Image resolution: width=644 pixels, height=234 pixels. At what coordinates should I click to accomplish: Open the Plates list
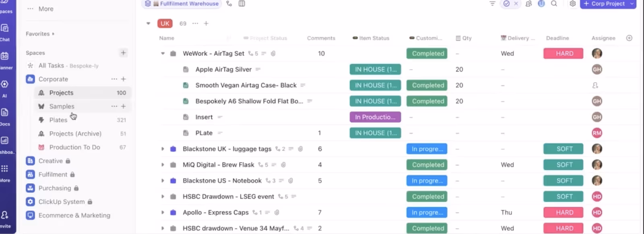[x=83, y=120]
